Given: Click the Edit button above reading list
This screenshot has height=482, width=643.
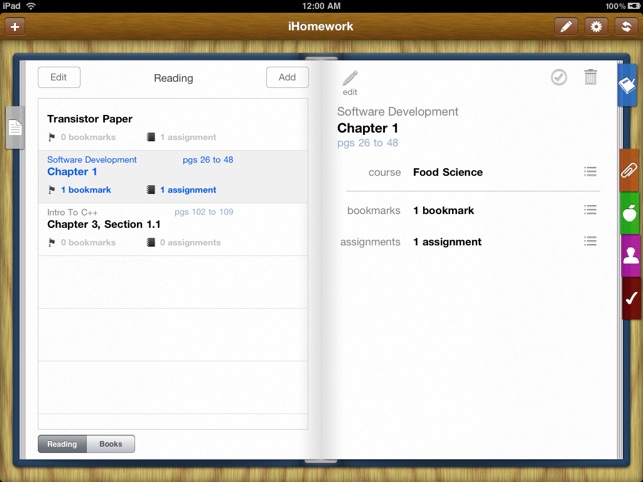Looking at the screenshot, I should pos(59,77).
